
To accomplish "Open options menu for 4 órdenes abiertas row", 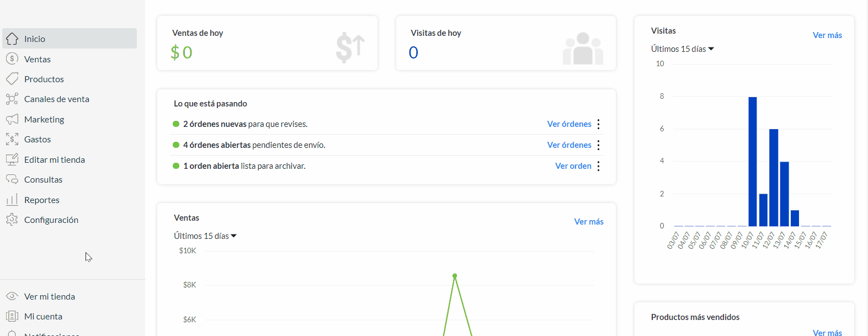I will point(598,145).
